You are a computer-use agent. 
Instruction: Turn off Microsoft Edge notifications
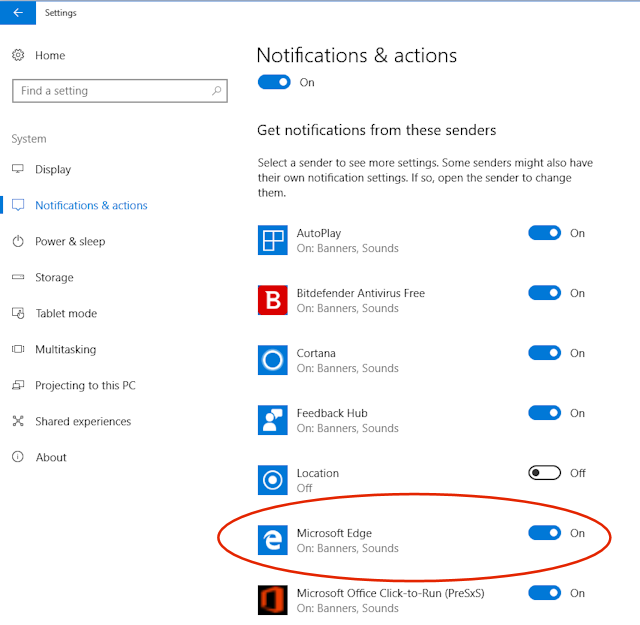pos(544,533)
